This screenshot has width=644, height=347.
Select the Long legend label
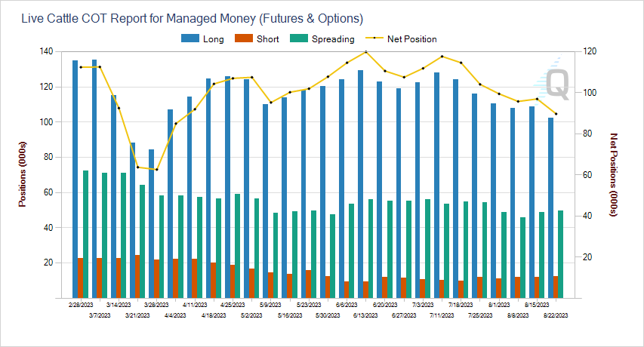coord(214,39)
